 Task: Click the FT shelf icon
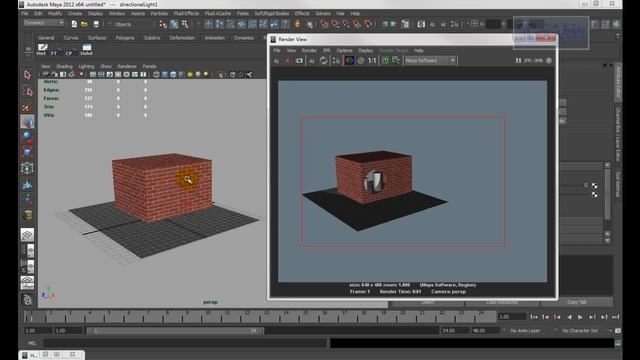pyautogui.click(x=56, y=49)
